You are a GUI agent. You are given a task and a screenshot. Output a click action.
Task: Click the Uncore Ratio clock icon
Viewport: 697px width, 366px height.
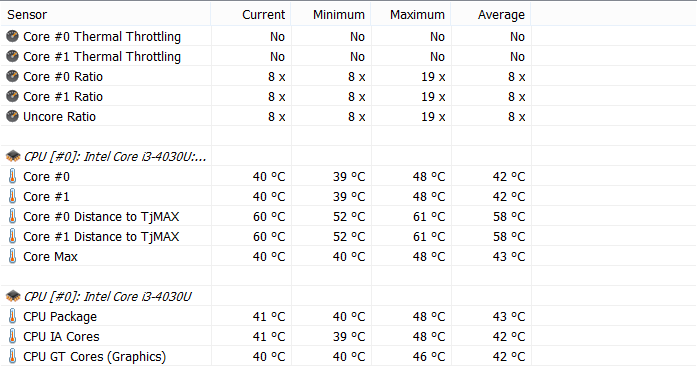coord(12,117)
